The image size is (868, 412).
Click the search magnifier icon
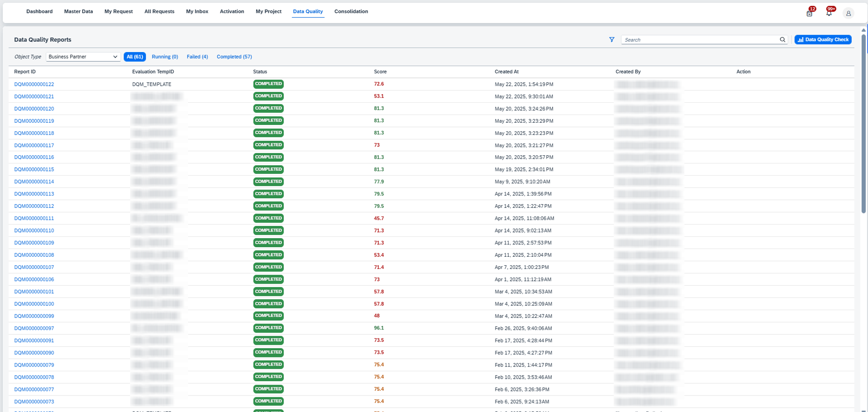click(783, 39)
